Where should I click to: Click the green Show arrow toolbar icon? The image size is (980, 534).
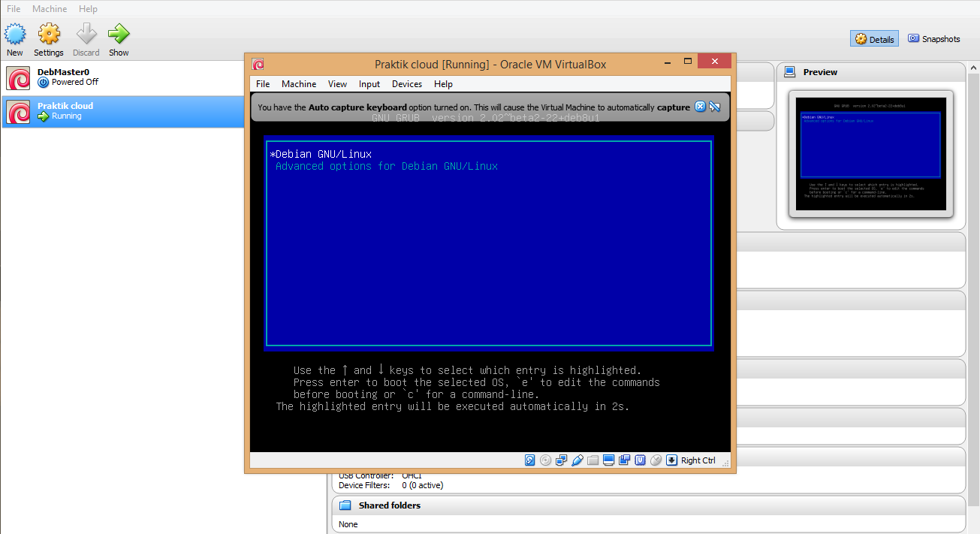point(119,34)
